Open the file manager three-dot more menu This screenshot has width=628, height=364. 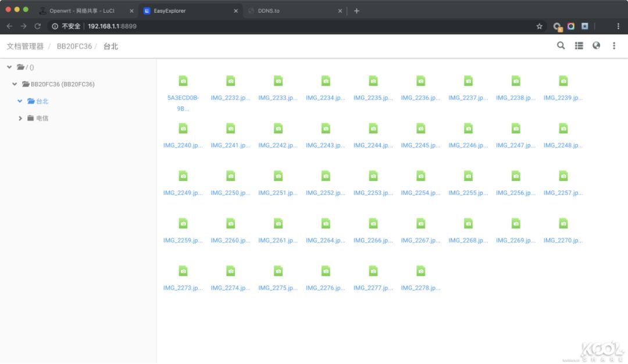[614, 46]
